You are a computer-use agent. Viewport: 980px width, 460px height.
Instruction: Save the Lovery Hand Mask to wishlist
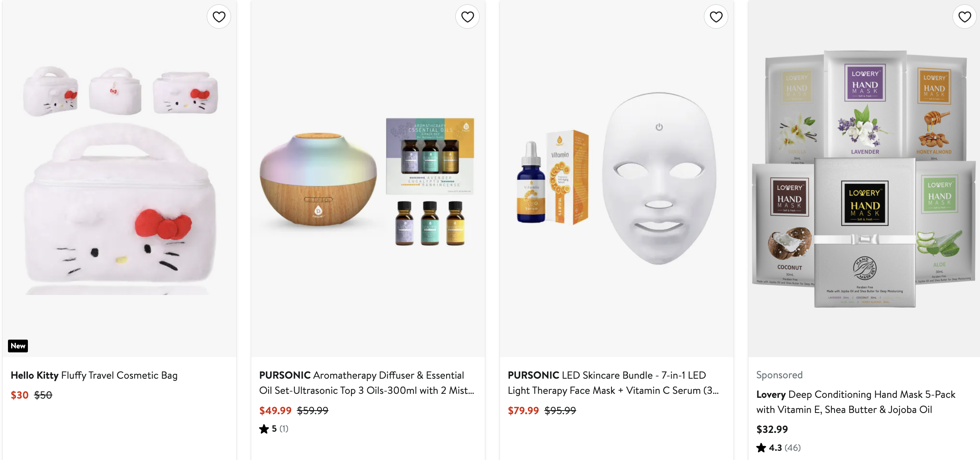(x=964, y=17)
